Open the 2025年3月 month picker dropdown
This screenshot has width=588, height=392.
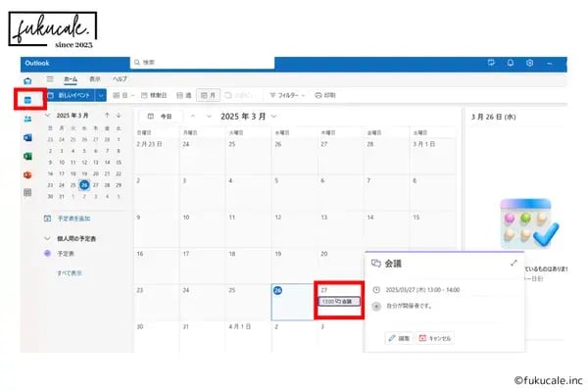pyautogui.click(x=274, y=117)
